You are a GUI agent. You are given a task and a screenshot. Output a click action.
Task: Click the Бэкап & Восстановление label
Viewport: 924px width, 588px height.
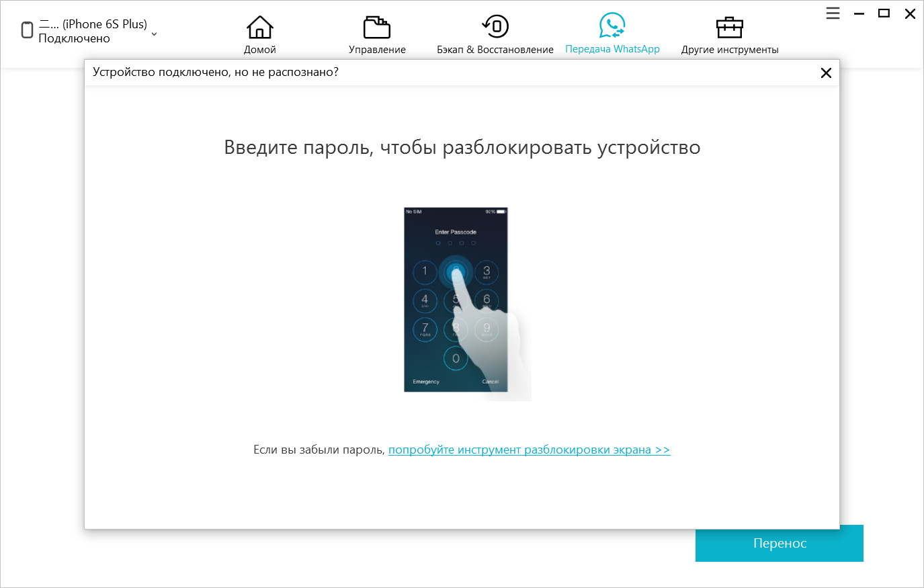click(495, 50)
